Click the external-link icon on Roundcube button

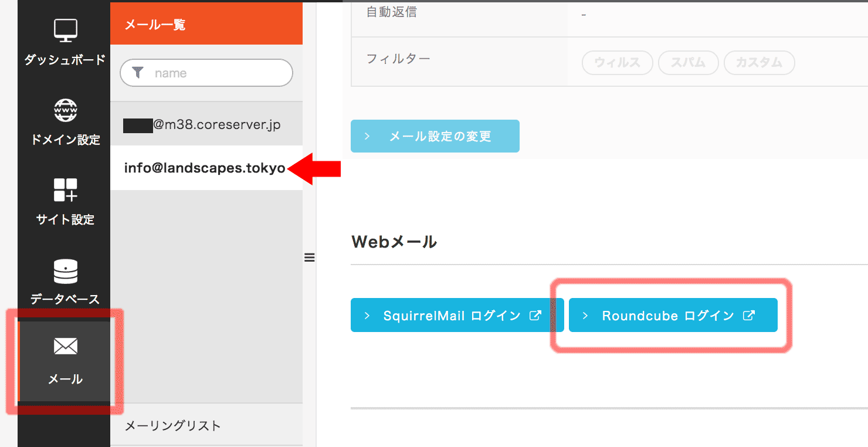pos(748,316)
